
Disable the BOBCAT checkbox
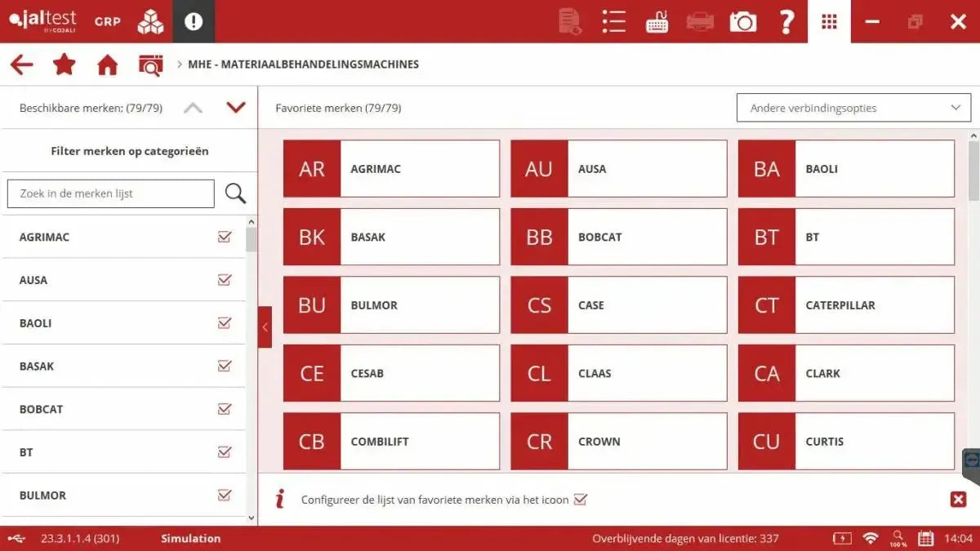tap(224, 409)
